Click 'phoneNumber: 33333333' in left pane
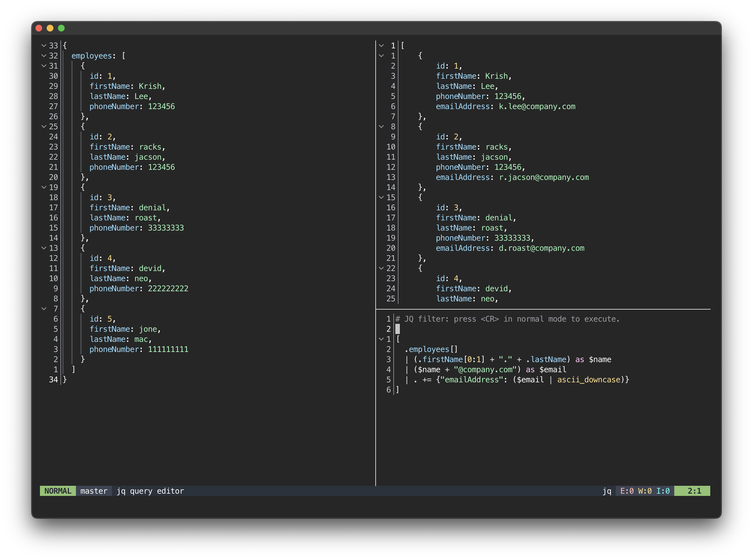Image resolution: width=753 pixels, height=560 pixels. point(137,228)
